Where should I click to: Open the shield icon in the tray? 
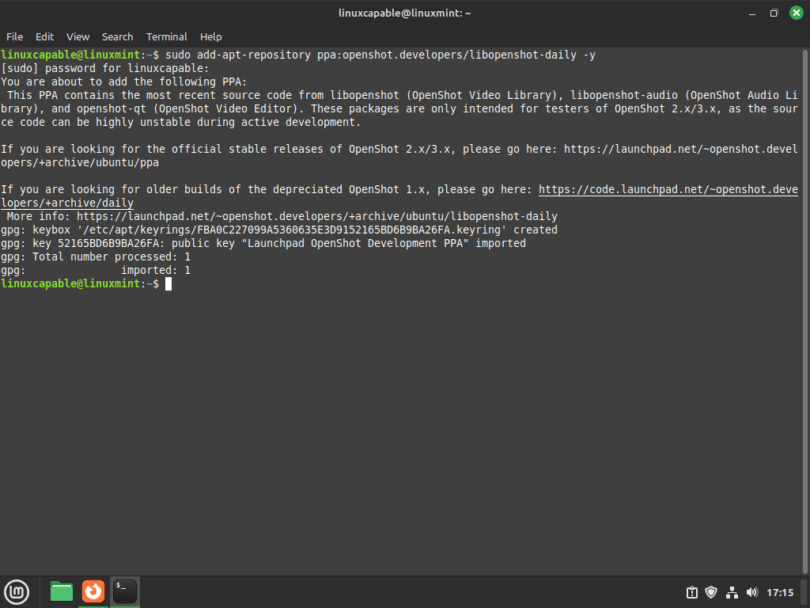[x=712, y=591]
